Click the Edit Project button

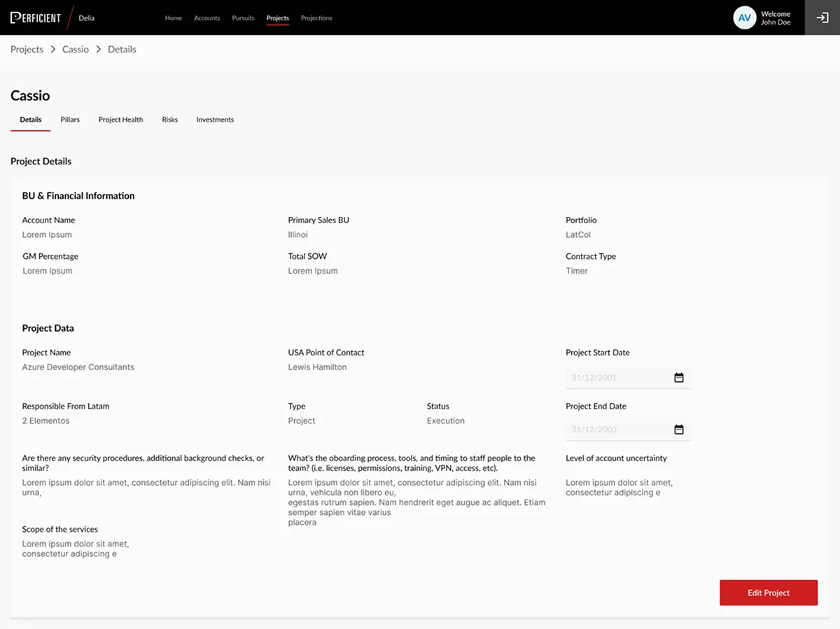coord(769,593)
